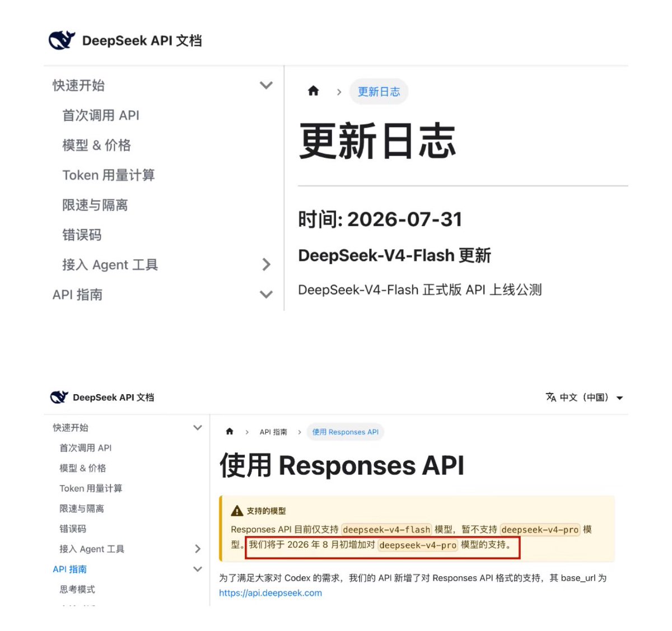The image size is (672, 631).
Task: Click the 时间: 2026-07-31 heading
Action: (380, 219)
